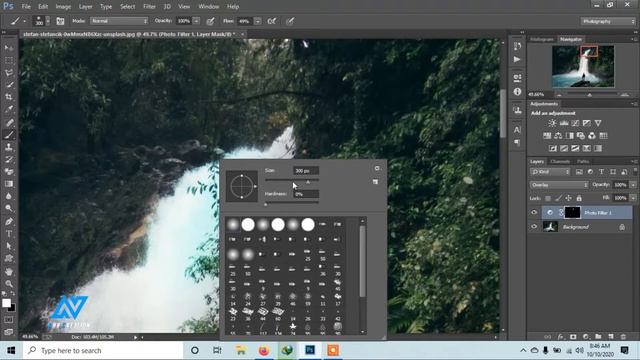
Task: Open the Filter menu
Action: 149,7
